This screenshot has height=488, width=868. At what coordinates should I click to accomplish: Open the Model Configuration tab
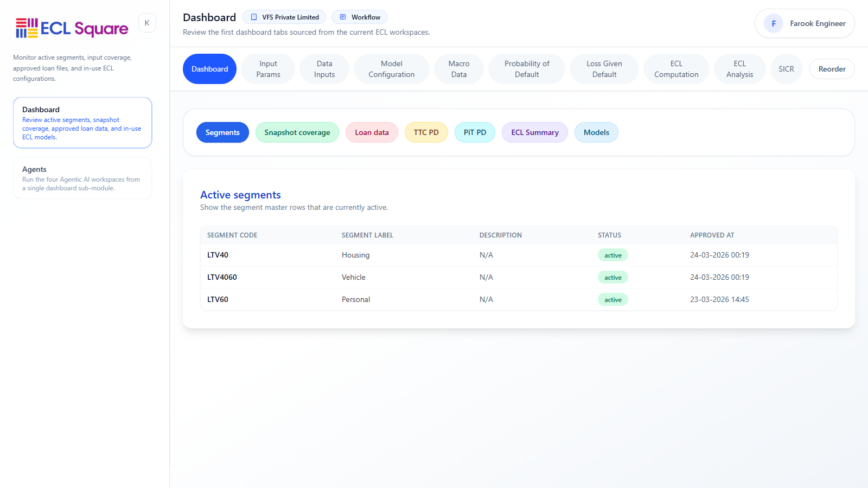click(x=392, y=69)
